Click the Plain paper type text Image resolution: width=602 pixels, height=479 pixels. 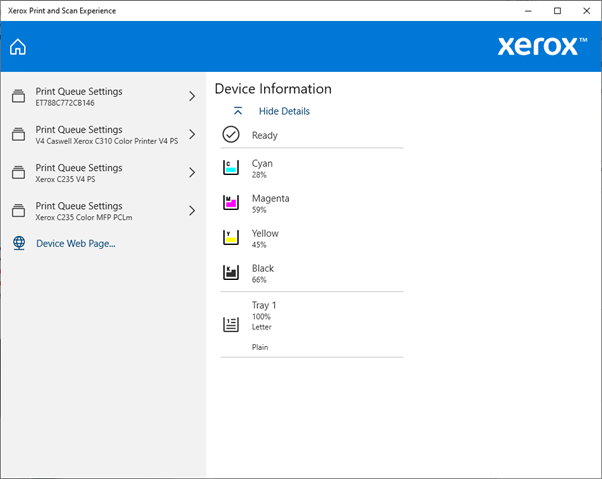pos(260,347)
